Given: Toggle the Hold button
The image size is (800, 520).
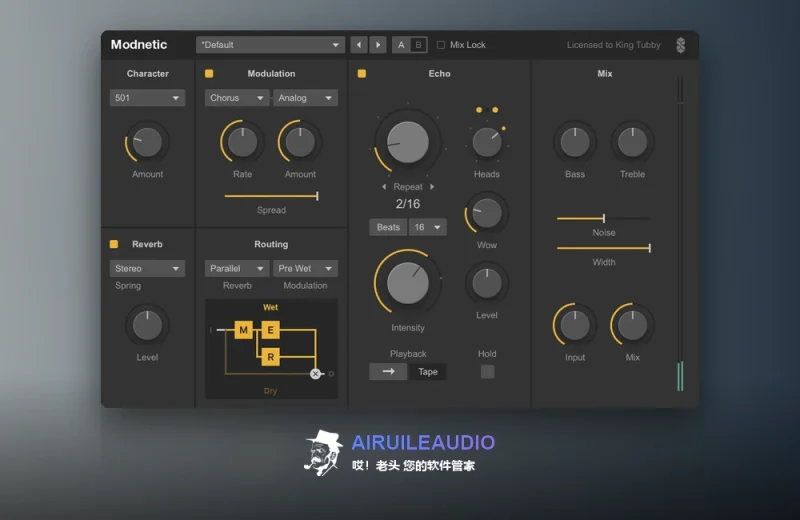Looking at the screenshot, I should [x=487, y=372].
